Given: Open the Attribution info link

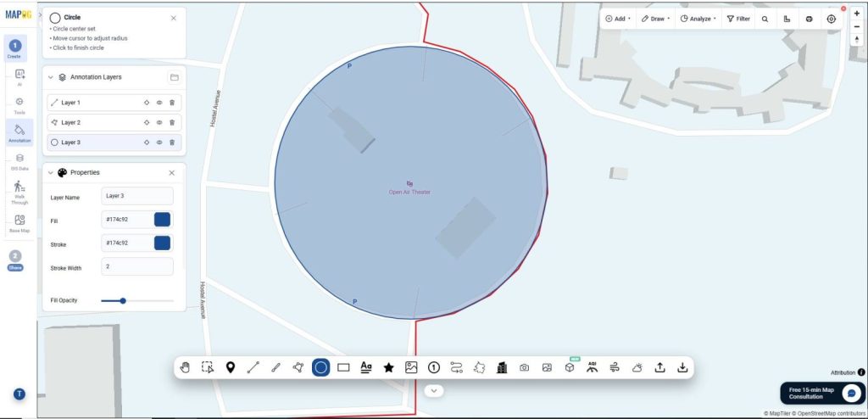Looking at the screenshot, I should [x=861, y=372].
